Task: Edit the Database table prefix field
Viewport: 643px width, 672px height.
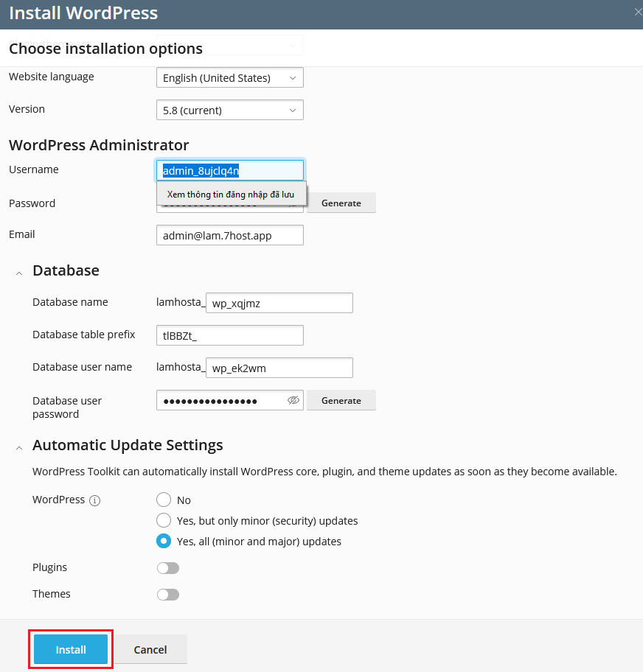Action: [x=230, y=335]
